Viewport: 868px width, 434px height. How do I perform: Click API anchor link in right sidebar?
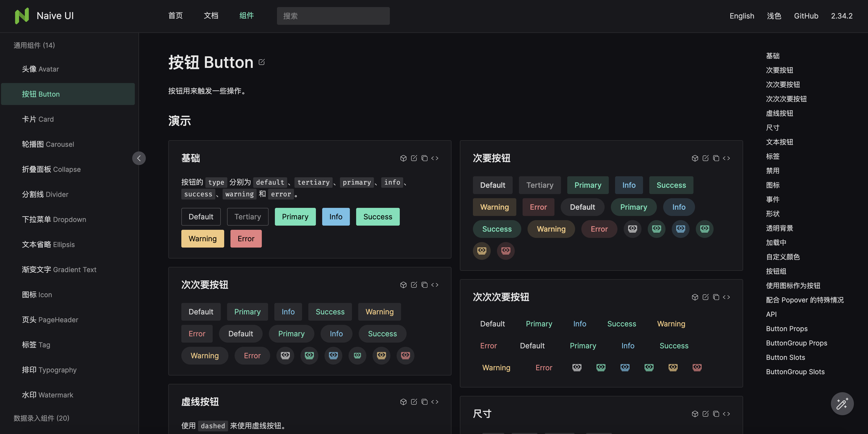click(771, 314)
